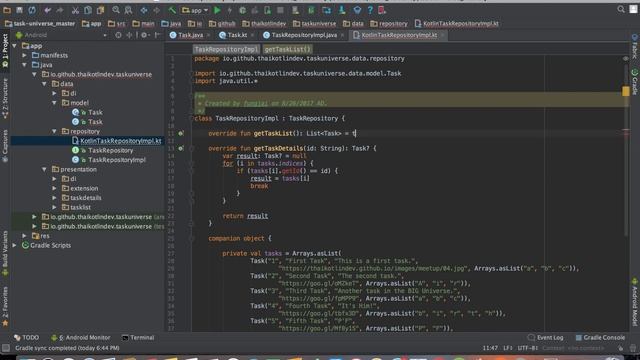Screen dimensions: 640x360
Task: Open the AVD Manager icon
Action: (296, 10)
